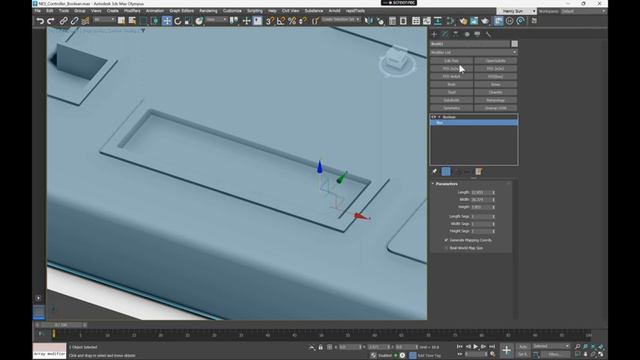Click the time slider handle

pos(60,325)
